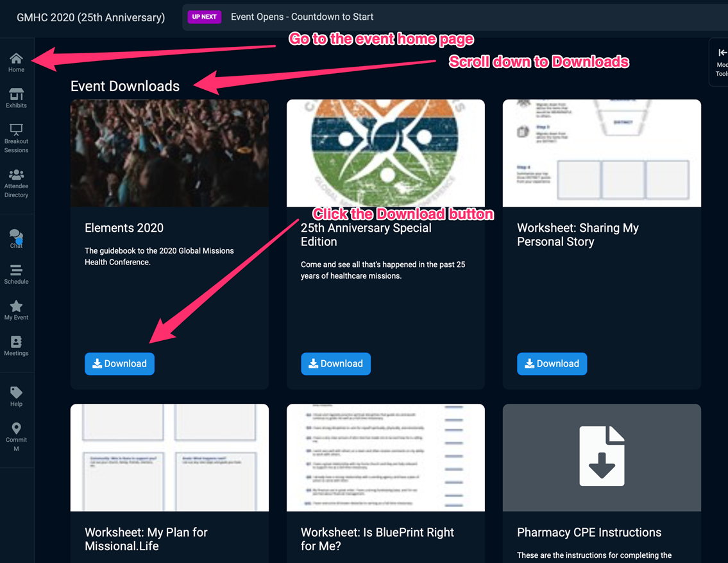Viewport: 728px width, 563px height.
Task: Go to Home in the sidebar
Action: [x=16, y=63]
